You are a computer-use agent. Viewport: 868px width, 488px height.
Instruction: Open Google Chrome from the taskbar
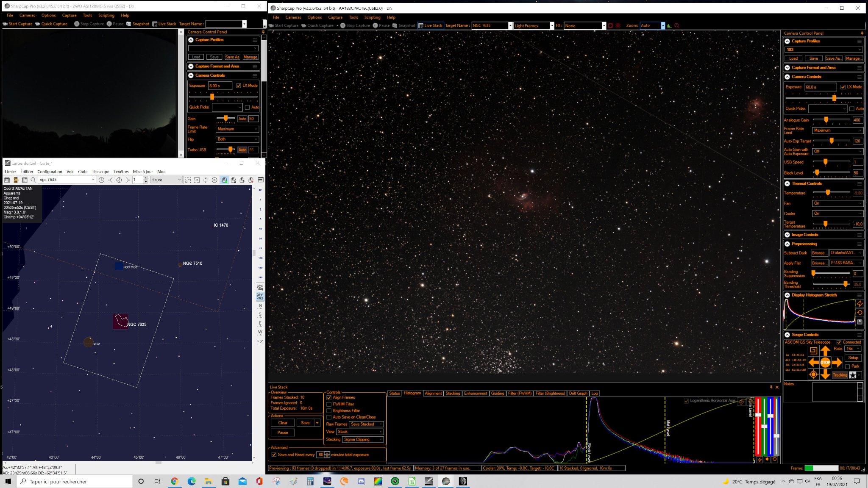click(x=175, y=481)
